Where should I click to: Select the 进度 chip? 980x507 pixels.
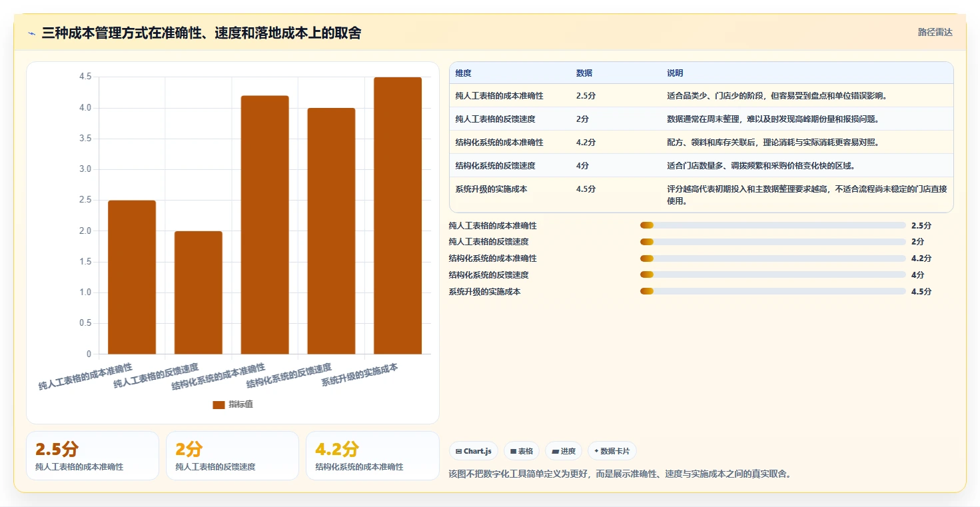pos(564,451)
